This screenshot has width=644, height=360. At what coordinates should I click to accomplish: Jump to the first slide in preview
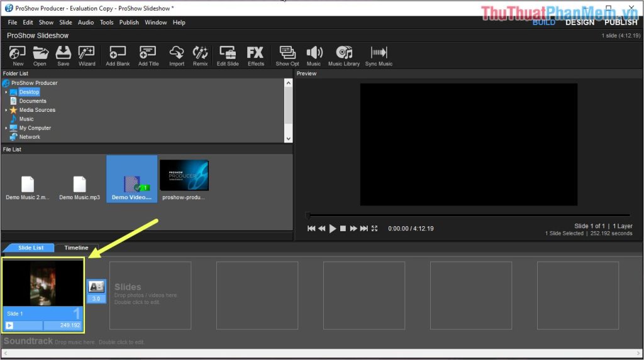coord(311,229)
